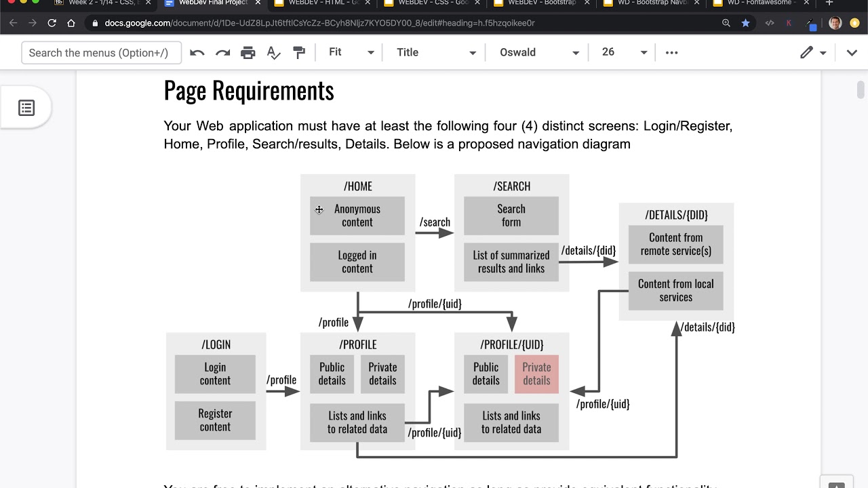The width and height of the screenshot is (868, 488).
Task: Print the document
Action: 248,53
